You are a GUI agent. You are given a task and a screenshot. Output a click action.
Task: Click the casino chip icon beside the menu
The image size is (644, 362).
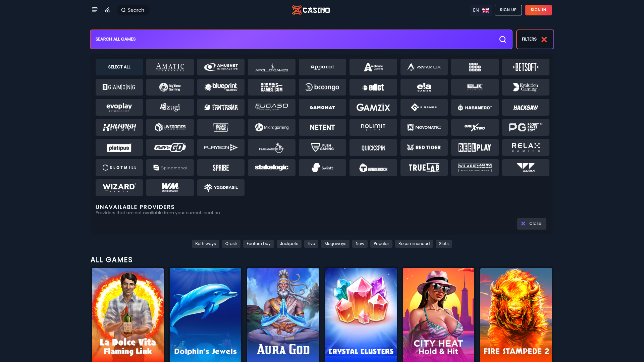[108, 10]
